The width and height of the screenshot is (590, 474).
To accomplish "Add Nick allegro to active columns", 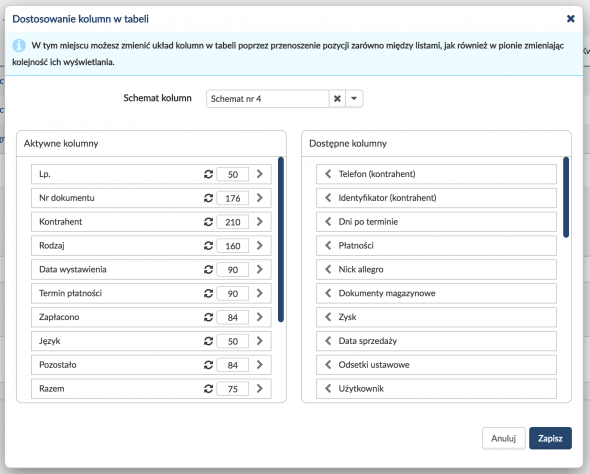I will [328, 269].
